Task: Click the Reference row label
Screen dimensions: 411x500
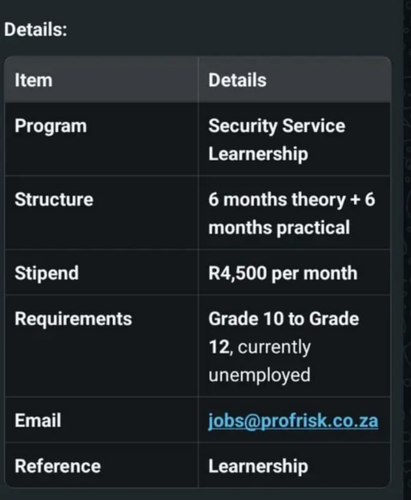Action: coord(58,466)
